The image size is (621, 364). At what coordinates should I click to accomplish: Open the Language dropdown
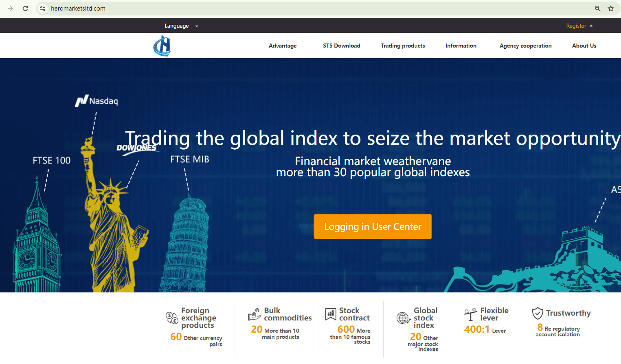pos(181,26)
